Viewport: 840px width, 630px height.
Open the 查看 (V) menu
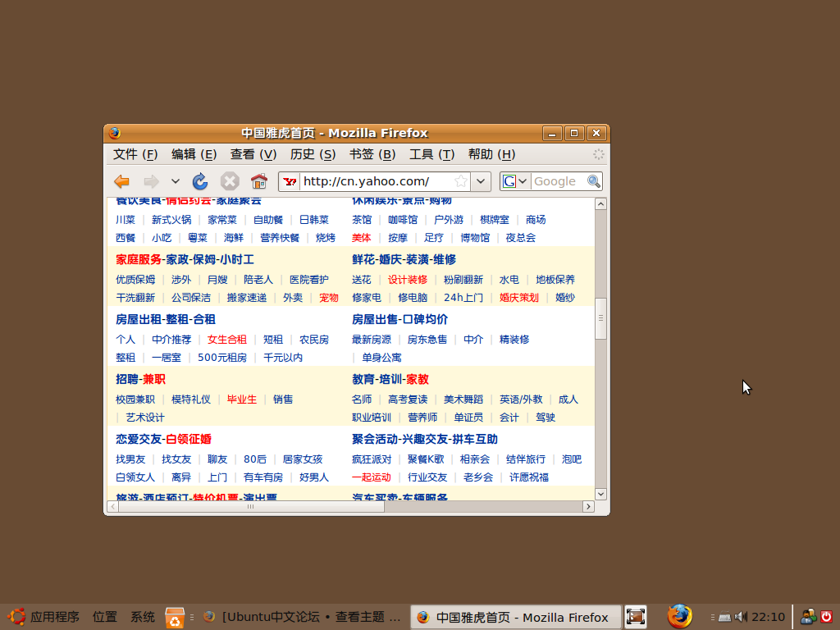253,154
